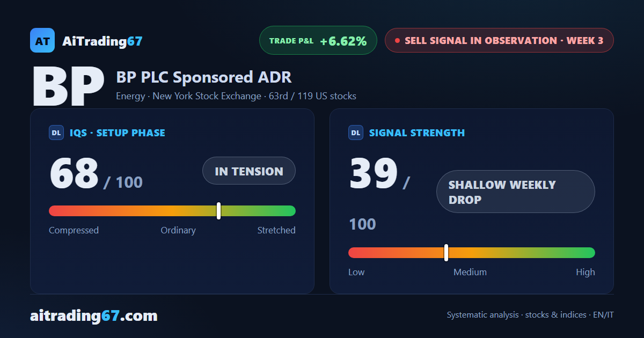Click the large BP ticker symbol

point(69,87)
